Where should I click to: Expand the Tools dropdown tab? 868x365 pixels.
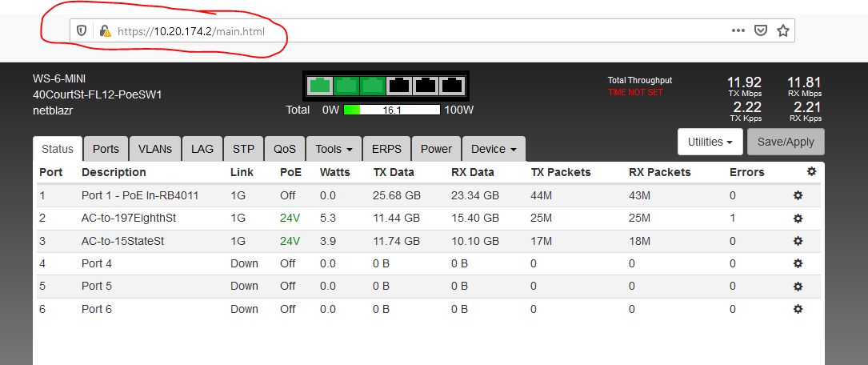(334, 149)
